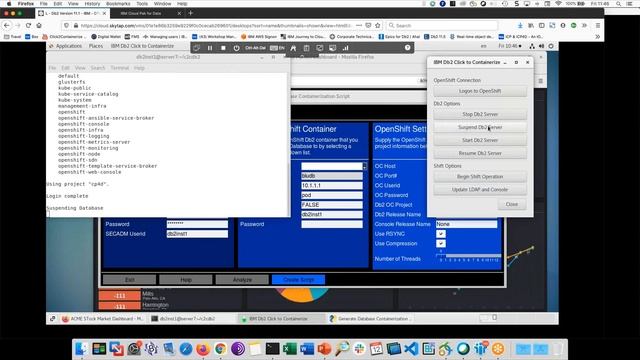
Task: Open the terminal window's Search menu
Action: 98,68
